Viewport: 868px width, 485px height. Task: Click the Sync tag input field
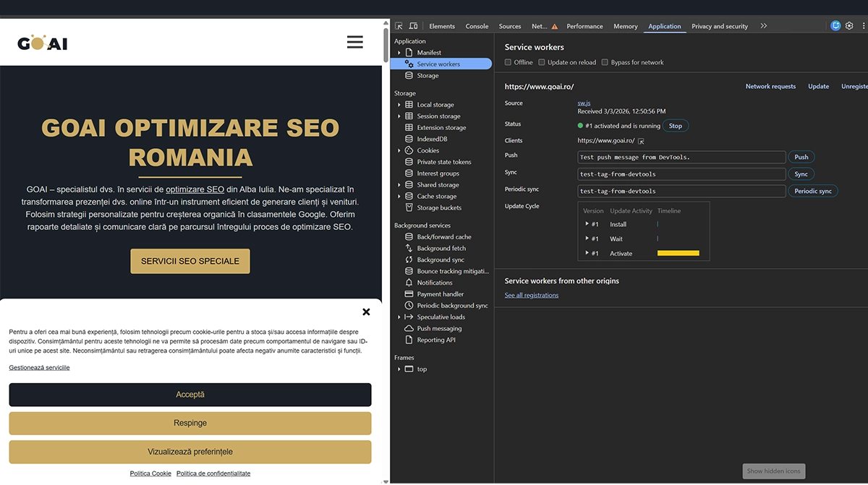click(682, 174)
